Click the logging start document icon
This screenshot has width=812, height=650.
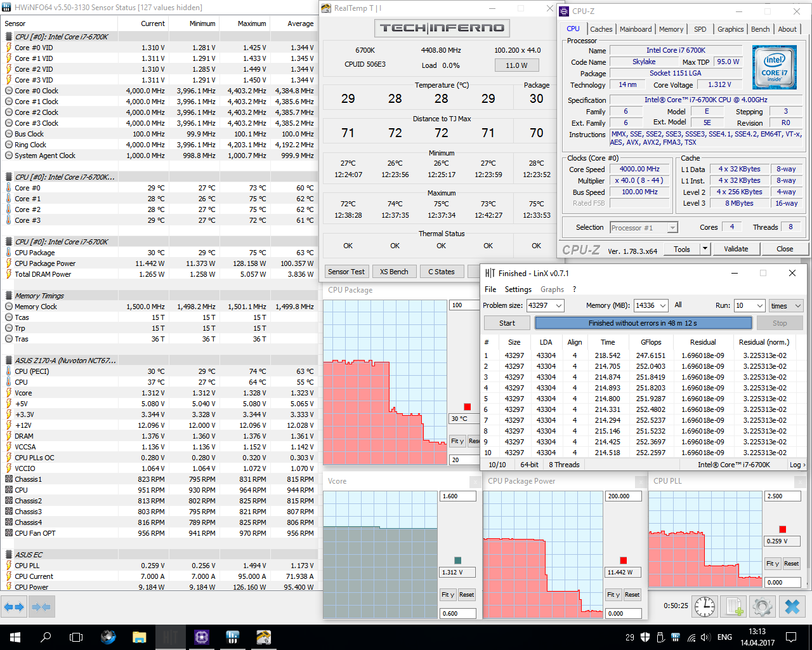pos(734,607)
